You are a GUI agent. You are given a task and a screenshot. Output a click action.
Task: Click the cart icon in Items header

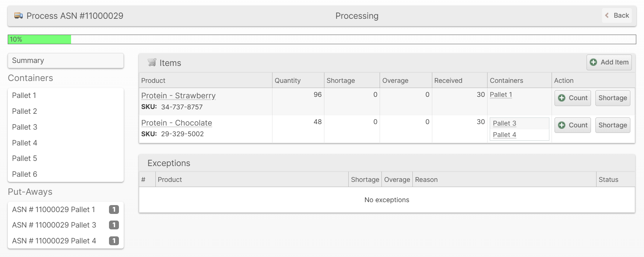tap(152, 63)
